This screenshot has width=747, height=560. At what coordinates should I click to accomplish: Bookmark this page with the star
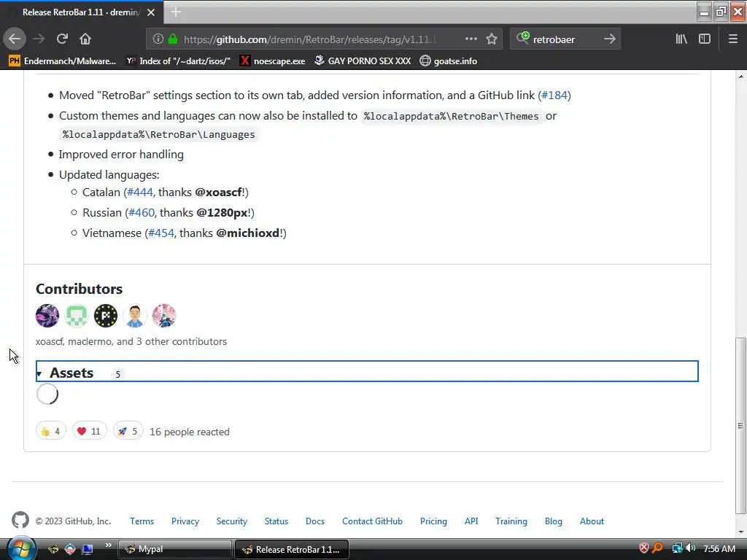click(x=492, y=39)
